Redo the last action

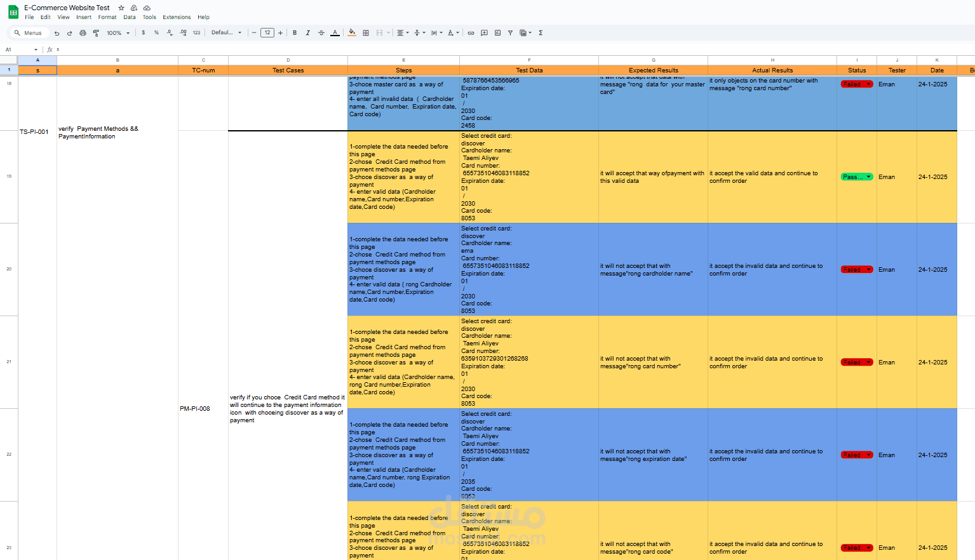pos(69,33)
